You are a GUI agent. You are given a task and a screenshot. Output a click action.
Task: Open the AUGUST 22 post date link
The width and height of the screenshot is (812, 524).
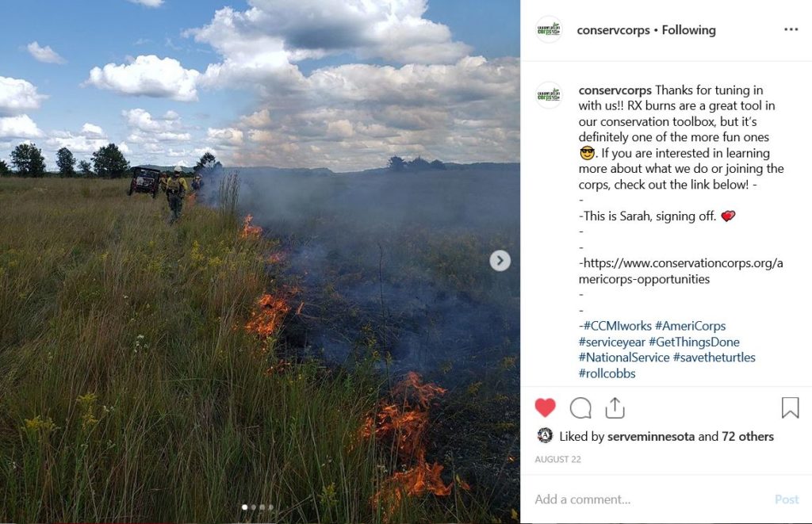[x=557, y=459]
